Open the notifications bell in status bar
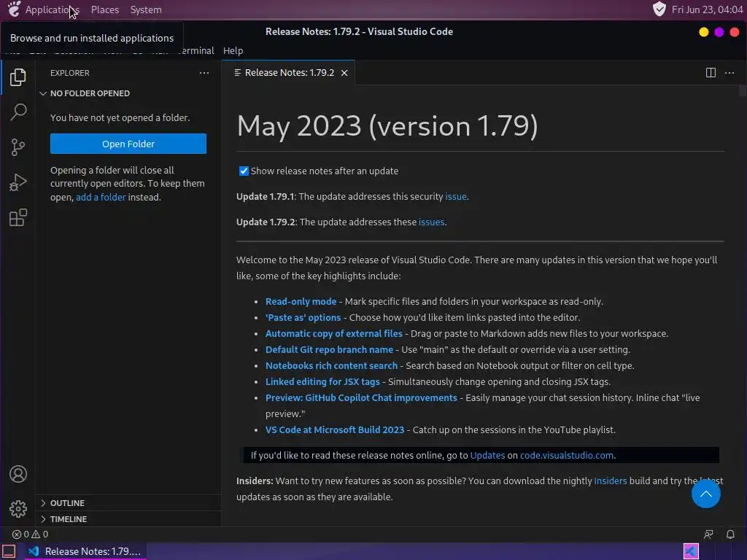The width and height of the screenshot is (747, 560). [x=729, y=534]
